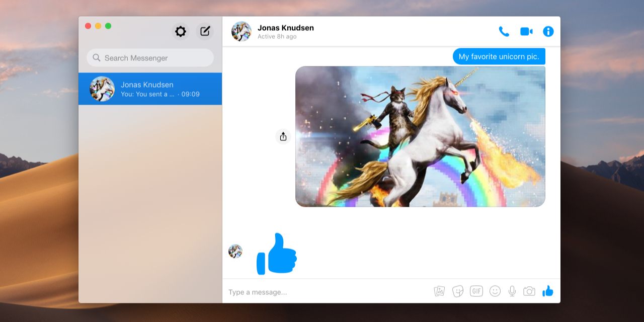Open the Jonas Knudsen conversation in the sidebar
This screenshot has width=644, height=322.
point(150,89)
